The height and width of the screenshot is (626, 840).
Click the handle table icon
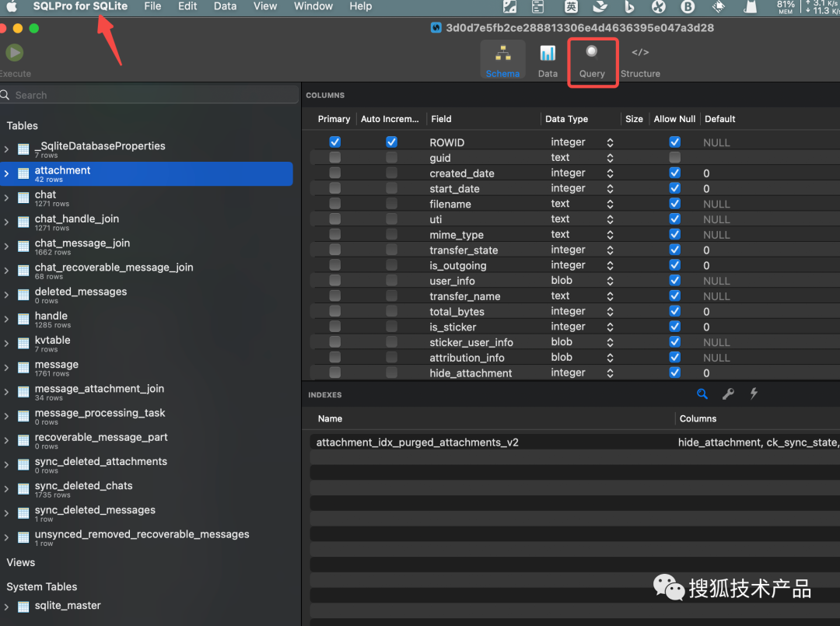(23, 319)
